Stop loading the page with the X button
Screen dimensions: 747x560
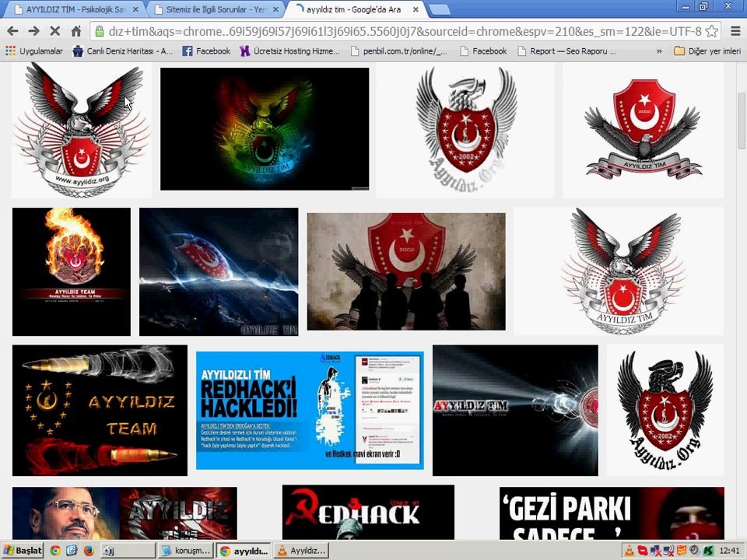pyautogui.click(x=54, y=31)
